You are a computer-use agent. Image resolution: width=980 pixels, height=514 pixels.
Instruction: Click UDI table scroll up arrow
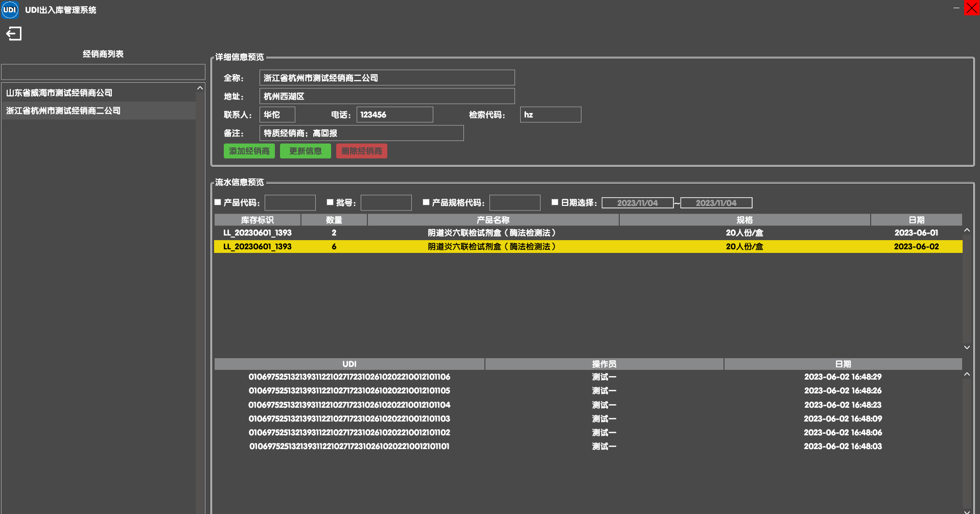[967, 375]
